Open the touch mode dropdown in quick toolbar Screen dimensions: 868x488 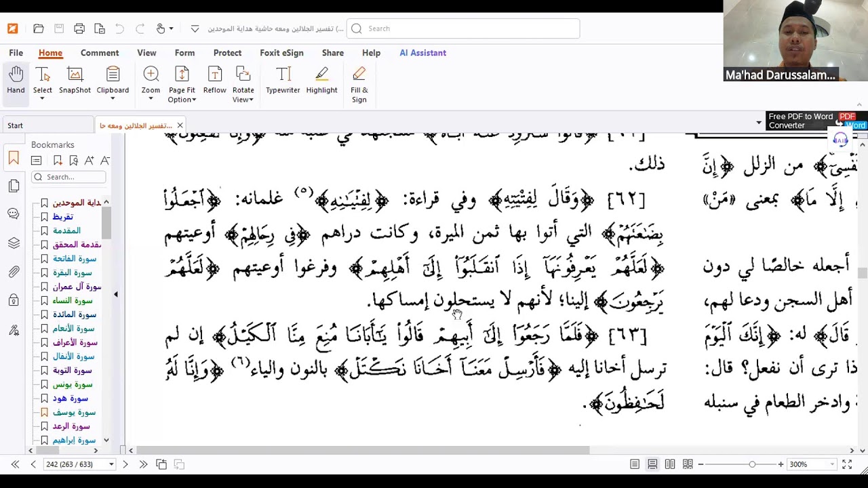(170, 28)
